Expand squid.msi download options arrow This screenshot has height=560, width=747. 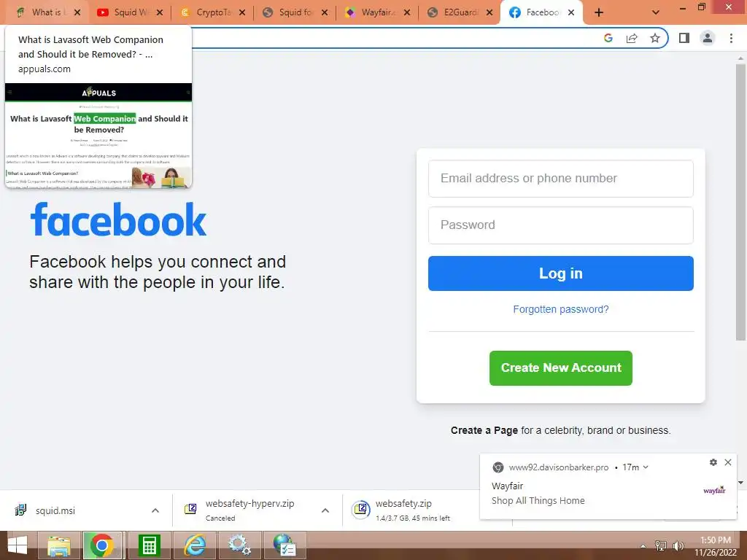(x=155, y=510)
